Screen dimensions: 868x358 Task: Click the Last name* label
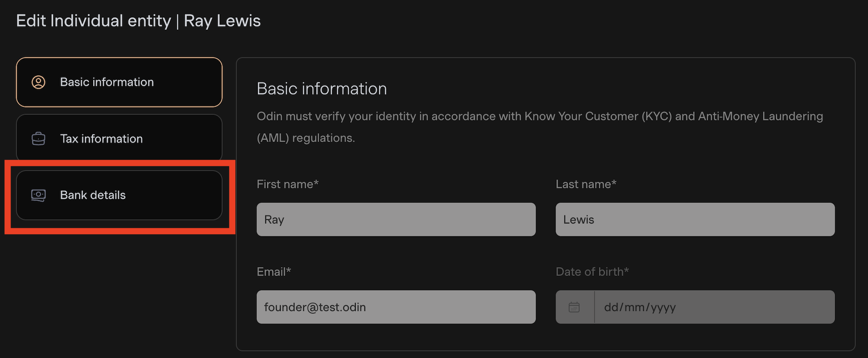click(585, 184)
